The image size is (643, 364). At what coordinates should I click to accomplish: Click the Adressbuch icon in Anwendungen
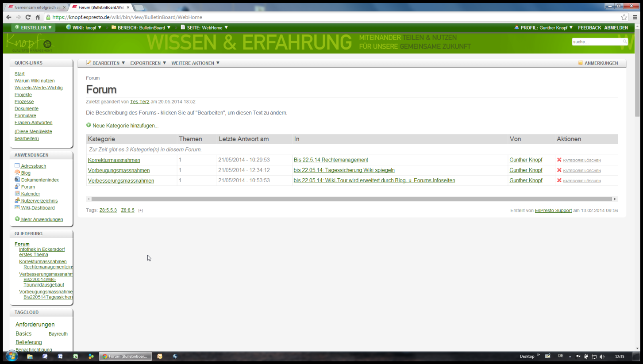pyautogui.click(x=17, y=165)
